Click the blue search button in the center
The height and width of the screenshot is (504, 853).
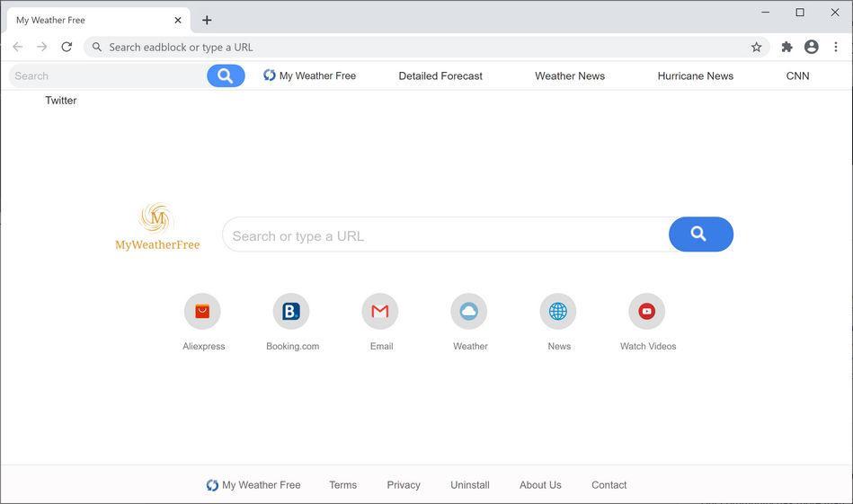pyautogui.click(x=700, y=234)
